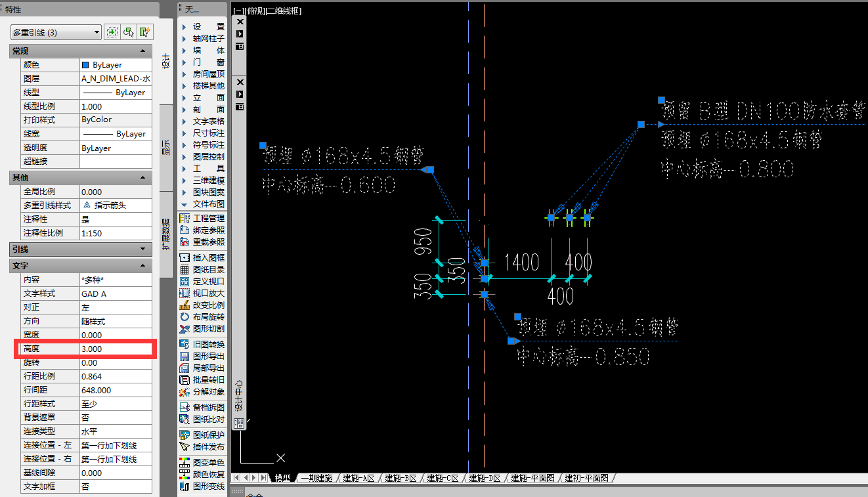This screenshot has height=497, width=868.
Task: Select 视口放大 tool
Action: pos(202,293)
